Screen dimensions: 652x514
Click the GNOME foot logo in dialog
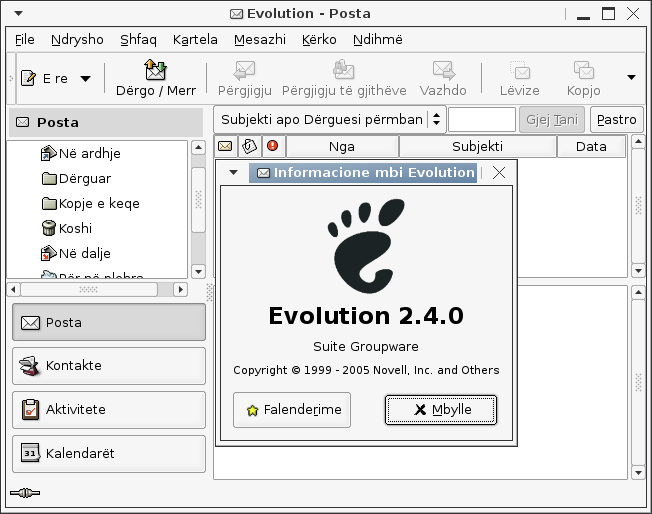[366, 245]
